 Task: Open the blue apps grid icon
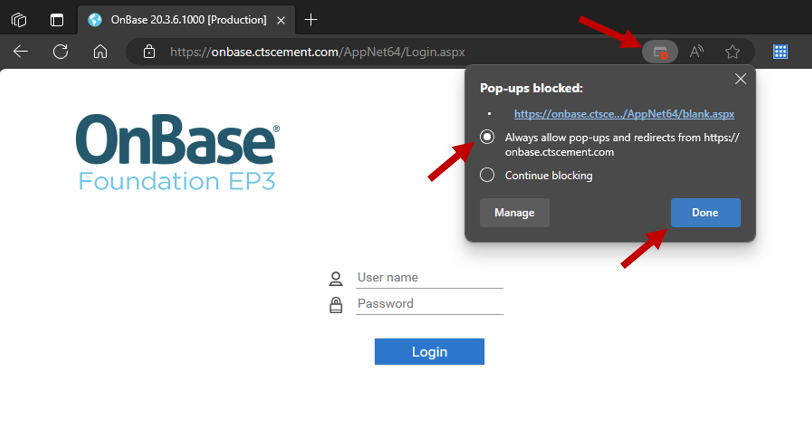point(780,51)
